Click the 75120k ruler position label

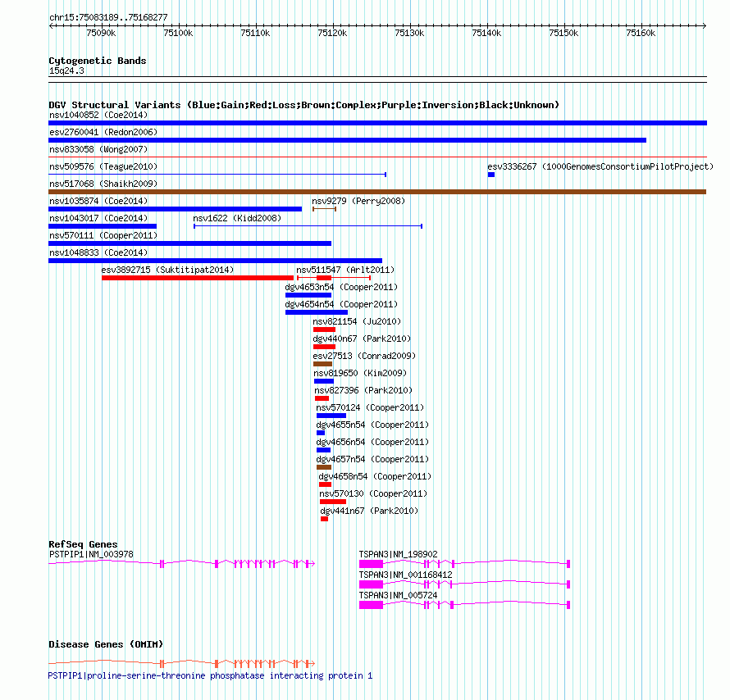(332, 33)
